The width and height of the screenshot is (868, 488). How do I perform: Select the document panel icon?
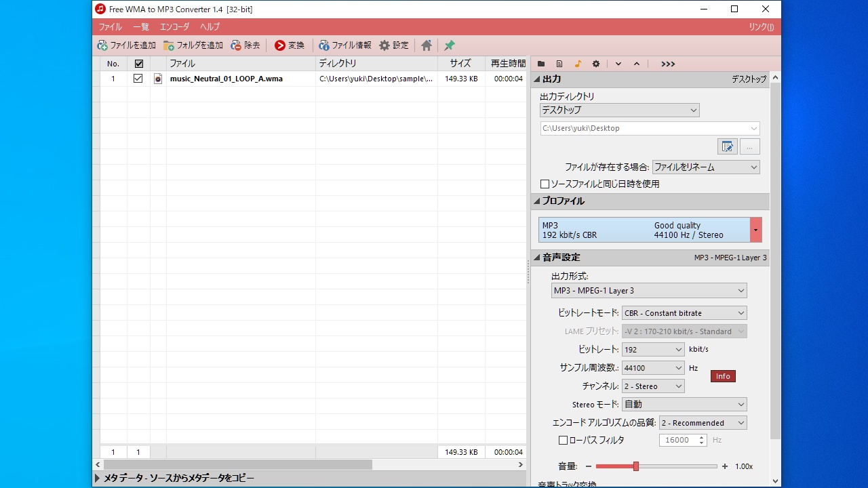click(559, 64)
